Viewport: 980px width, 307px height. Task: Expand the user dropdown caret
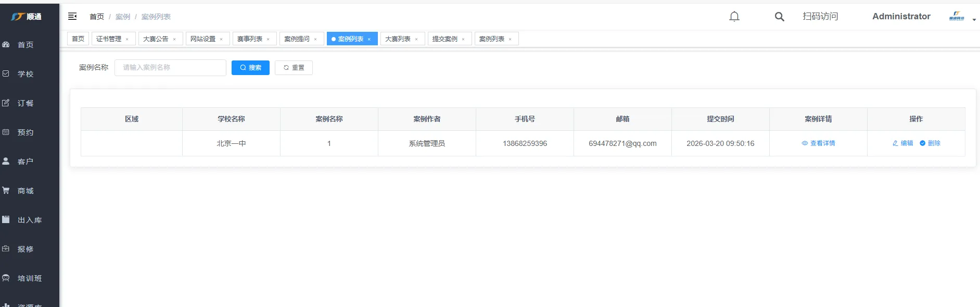coord(974,20)
